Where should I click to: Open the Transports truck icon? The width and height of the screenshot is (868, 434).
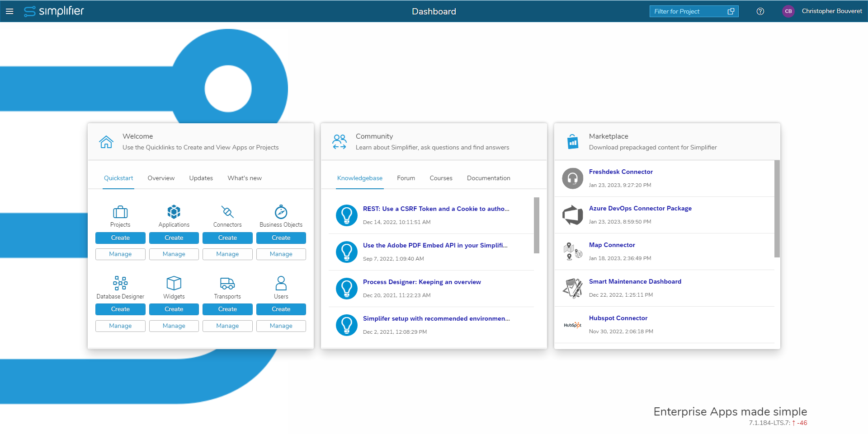click(x=227, y=284)
